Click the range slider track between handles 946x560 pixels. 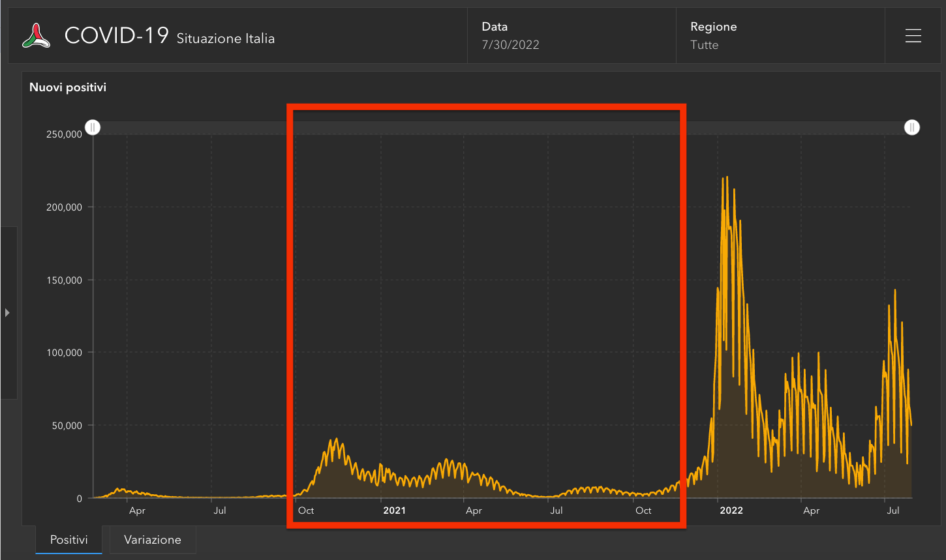502,127
